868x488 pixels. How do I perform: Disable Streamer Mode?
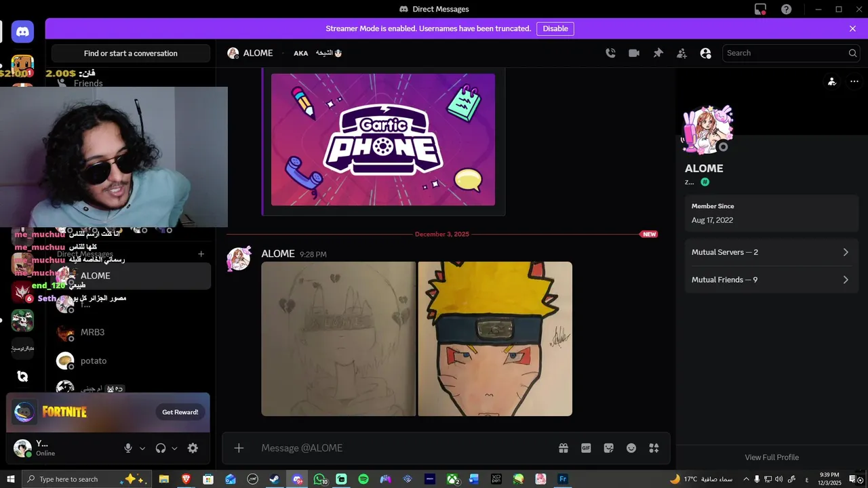555,28
